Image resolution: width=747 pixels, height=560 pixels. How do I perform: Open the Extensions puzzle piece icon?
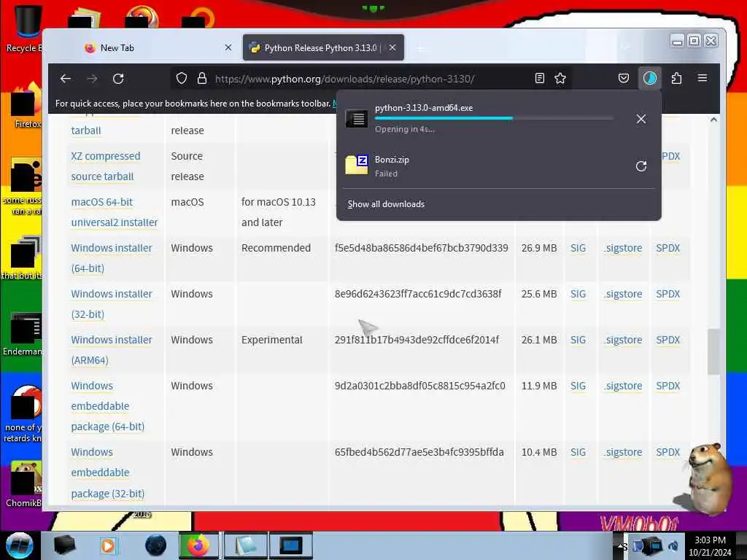[x=676, y=78]
